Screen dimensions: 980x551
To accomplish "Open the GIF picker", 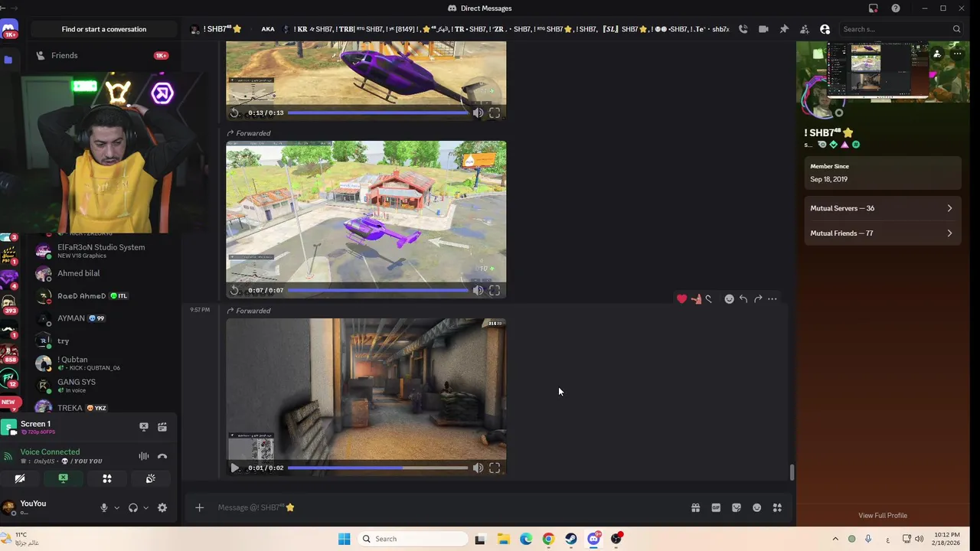I will tap(716, 507).
